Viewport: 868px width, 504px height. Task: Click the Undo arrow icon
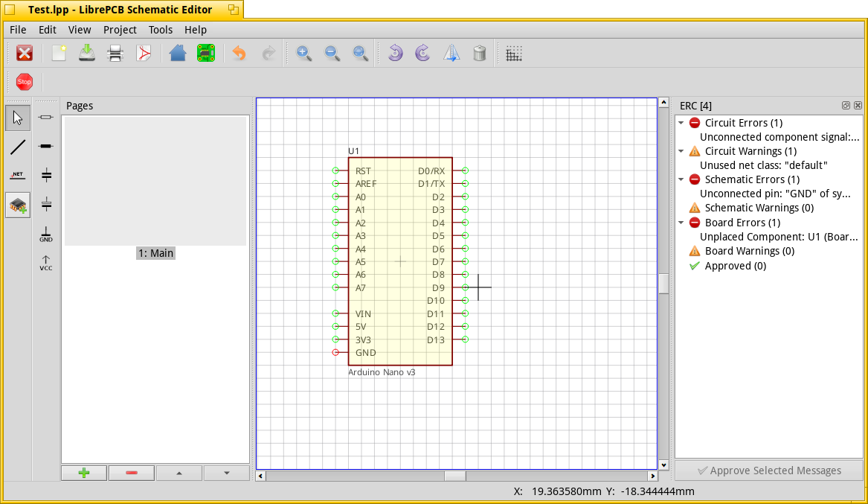pyautogui.click(x=239, y=53)
